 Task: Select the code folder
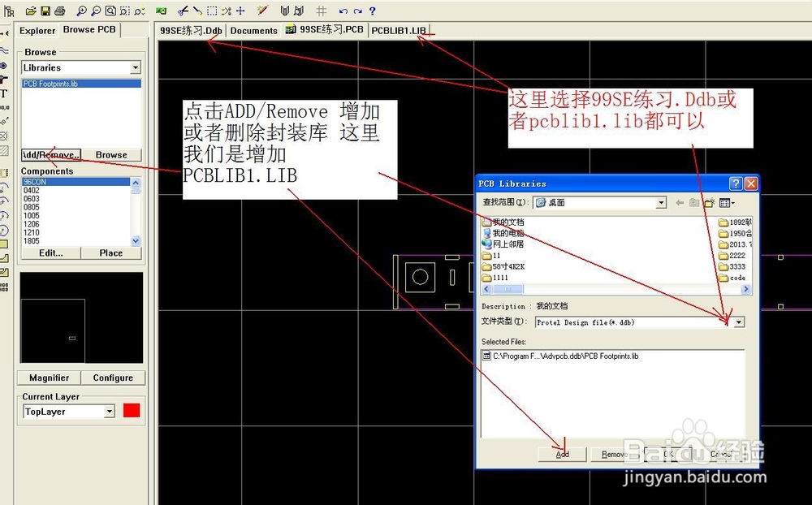[x=732, y=278]
